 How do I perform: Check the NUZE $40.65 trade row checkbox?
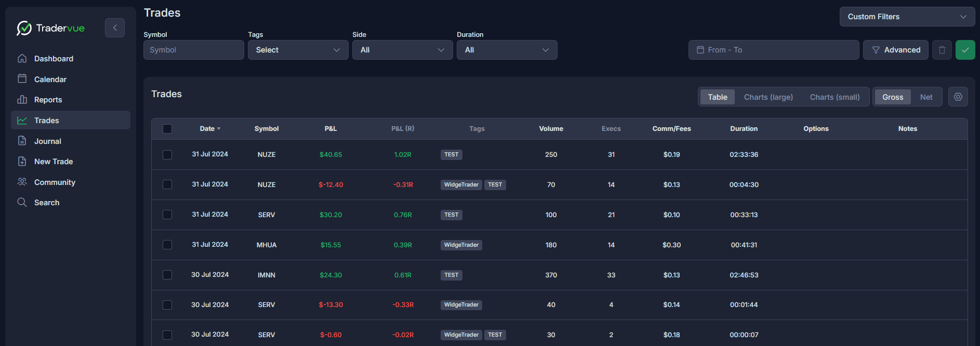tap(167, 155)
